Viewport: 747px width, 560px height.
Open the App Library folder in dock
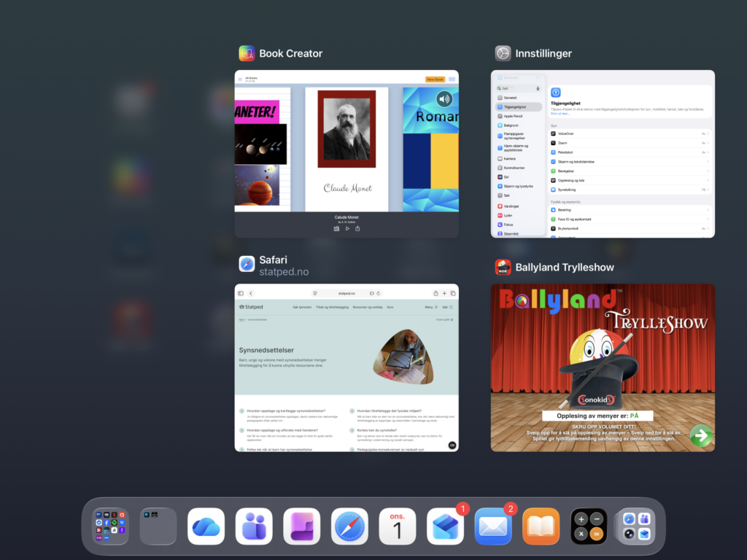636,526
